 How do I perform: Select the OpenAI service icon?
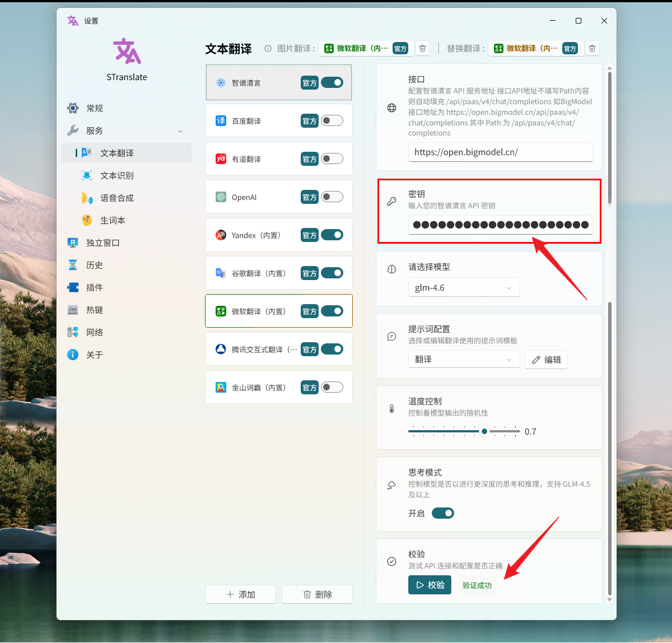click(221, 197)
